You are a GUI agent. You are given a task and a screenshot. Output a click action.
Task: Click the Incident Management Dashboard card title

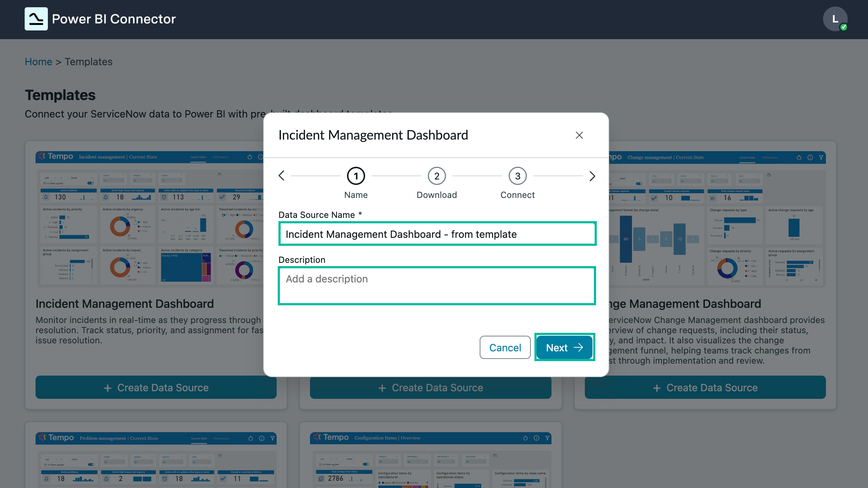[x=125, y=304]
